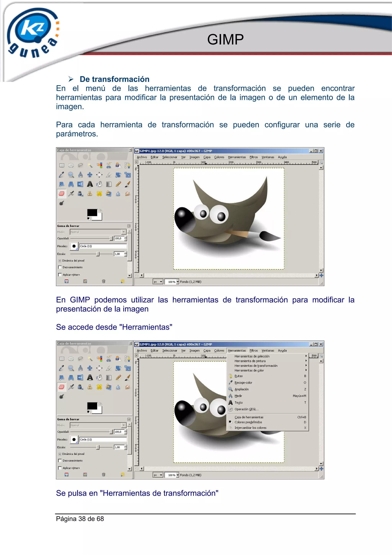Image resolution: width=392 pixels, height=555 pixels.
Task: Select the Text 'A' tool in lower screenshot toolbox
Action: tap(90, 378)
